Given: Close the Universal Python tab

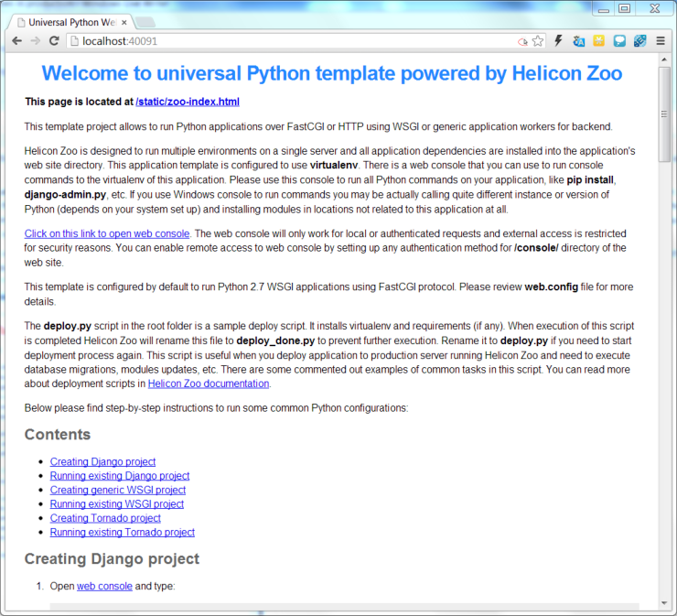Looking at the screenshot, I should click(x=125, y=21).
